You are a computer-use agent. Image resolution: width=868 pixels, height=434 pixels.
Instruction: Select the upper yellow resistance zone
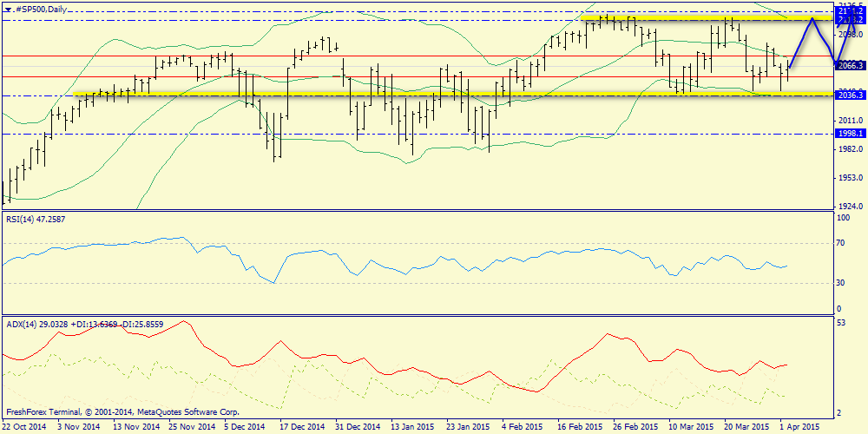click(x=703, y=18)
